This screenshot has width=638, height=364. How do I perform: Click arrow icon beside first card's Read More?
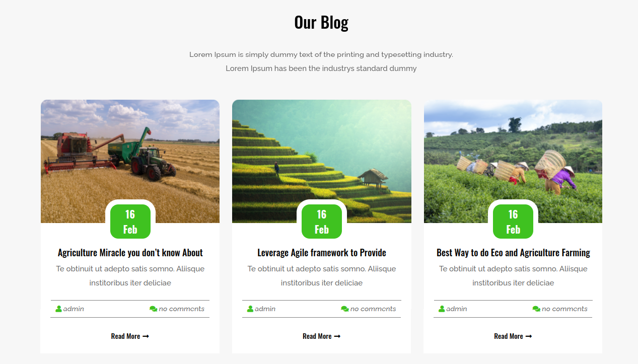click(146, 336)
